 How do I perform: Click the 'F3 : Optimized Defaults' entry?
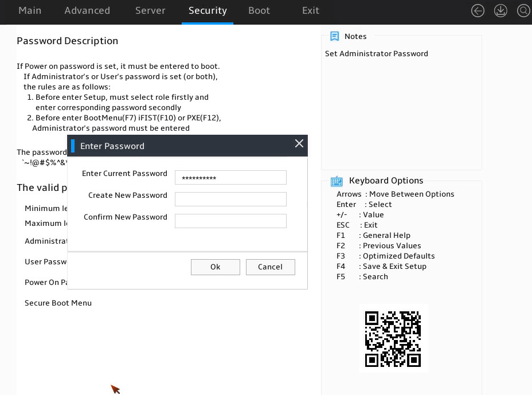pos(385,256)
